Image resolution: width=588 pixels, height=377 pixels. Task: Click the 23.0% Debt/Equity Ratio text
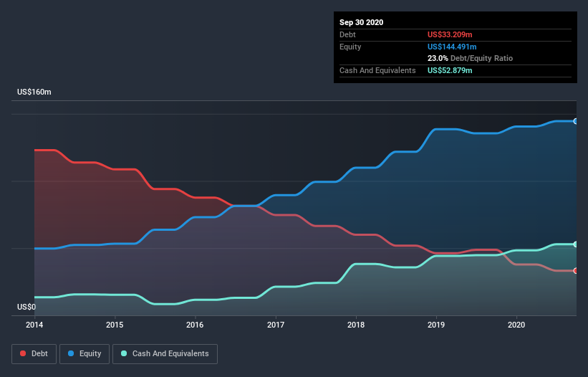[471, 58]
